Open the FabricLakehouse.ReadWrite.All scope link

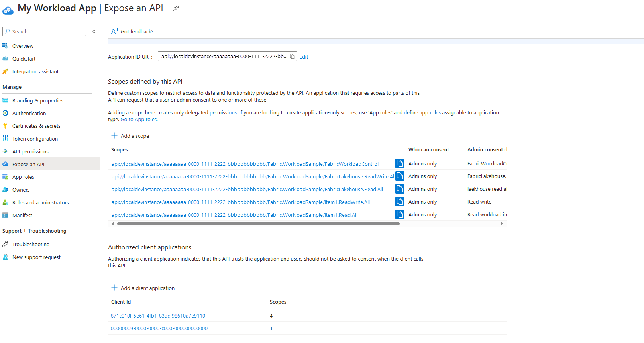pyautogui.click(x=253, y=176)
